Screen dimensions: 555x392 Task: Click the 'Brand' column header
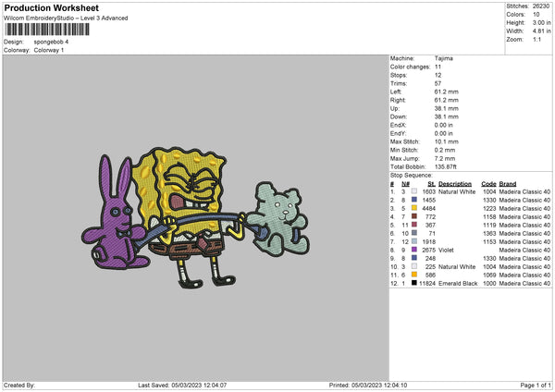click(508, 184)
